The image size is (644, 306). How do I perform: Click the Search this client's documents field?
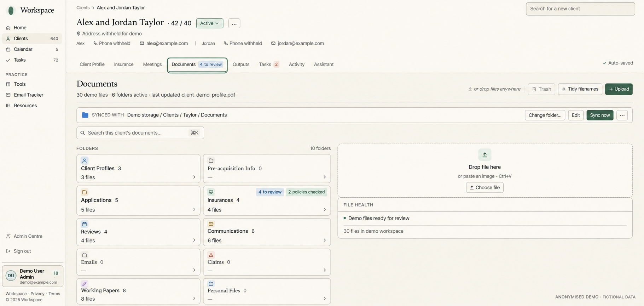point(140,133)
